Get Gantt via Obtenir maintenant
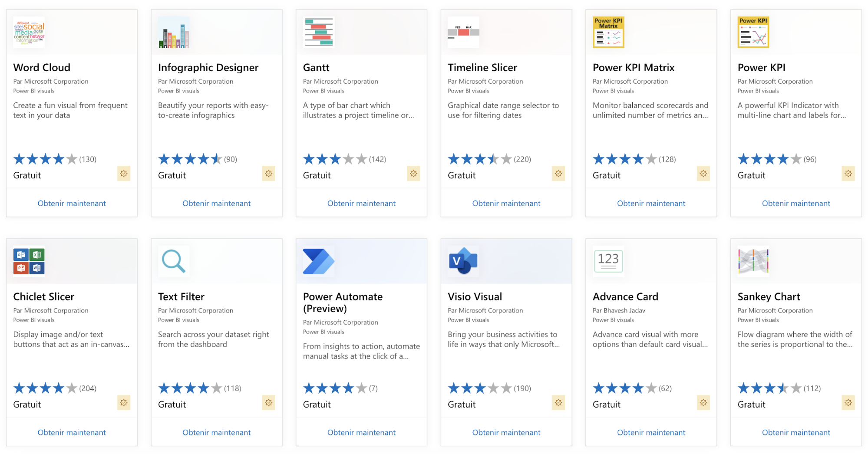Viewport: 868px width, 454px height. tap(361, 203)
